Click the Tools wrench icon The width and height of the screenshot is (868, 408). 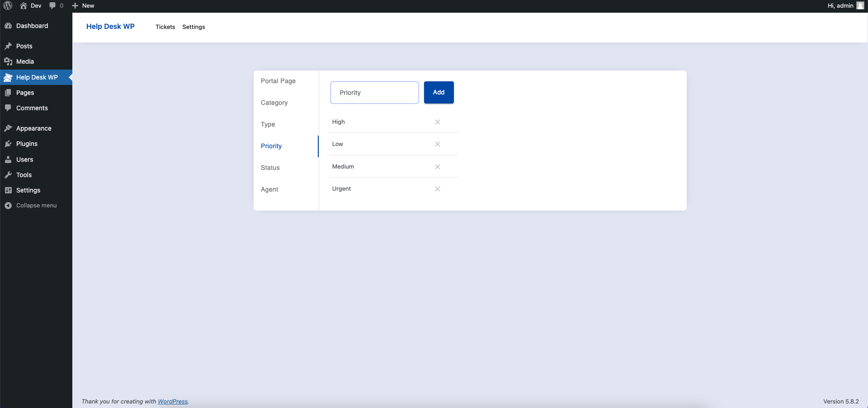click(x=8, y=175)
